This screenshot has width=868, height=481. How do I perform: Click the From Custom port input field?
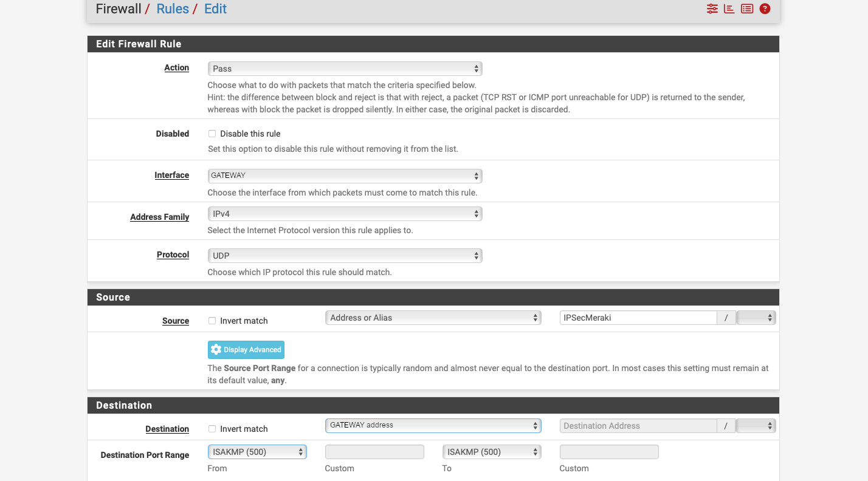(x=374, y=452)
